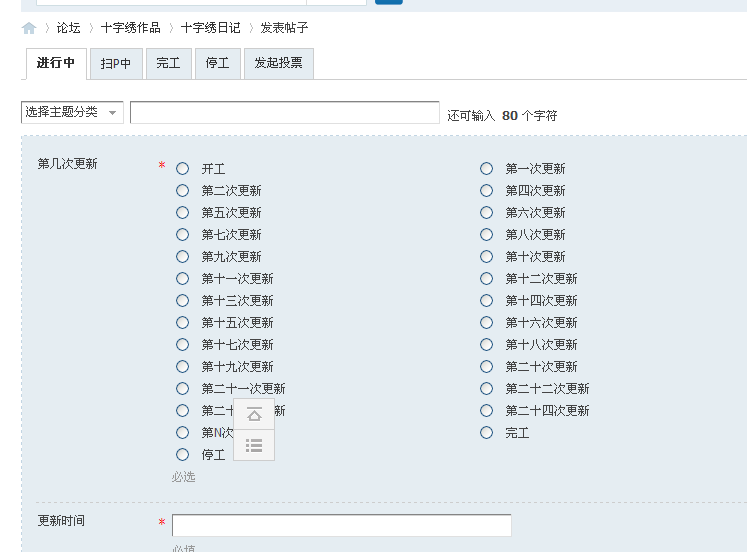Open the 十字绣作品 breadcrumb link
The image size is (747, 552).
131,28
